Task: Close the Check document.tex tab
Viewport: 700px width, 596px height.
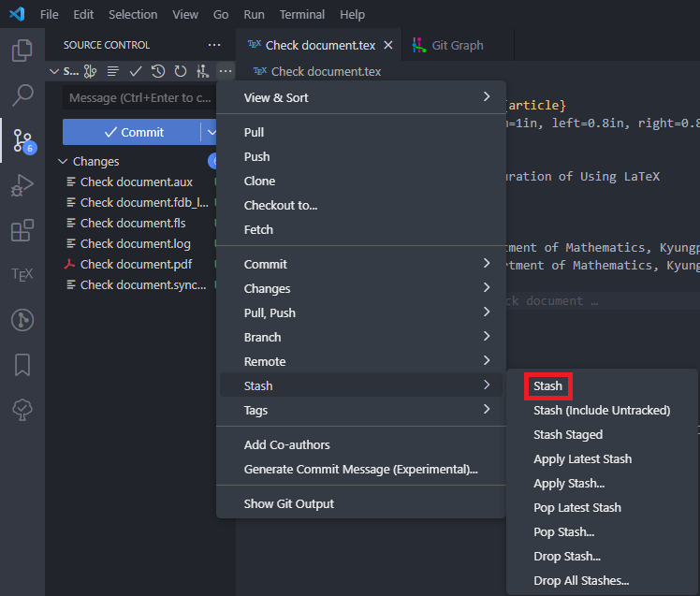Action: pos(388,45)
